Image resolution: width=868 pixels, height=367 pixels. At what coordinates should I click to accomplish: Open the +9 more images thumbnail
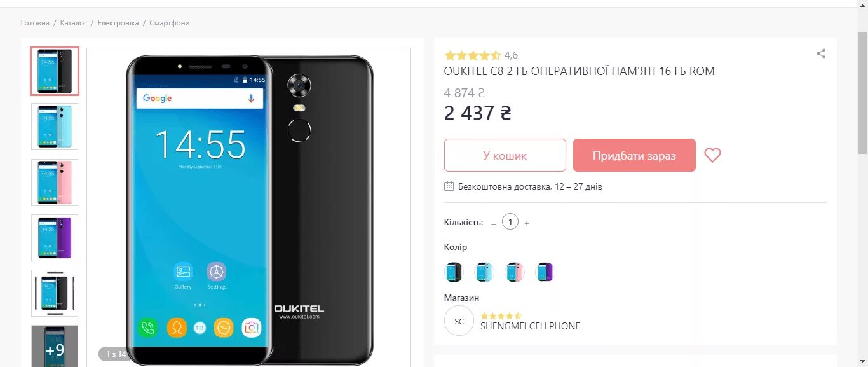coord(55,347)
